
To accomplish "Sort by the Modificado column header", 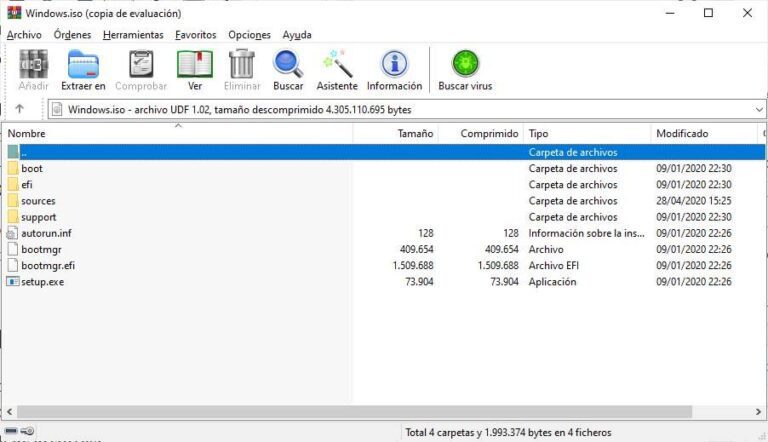I will coord(705,133).
